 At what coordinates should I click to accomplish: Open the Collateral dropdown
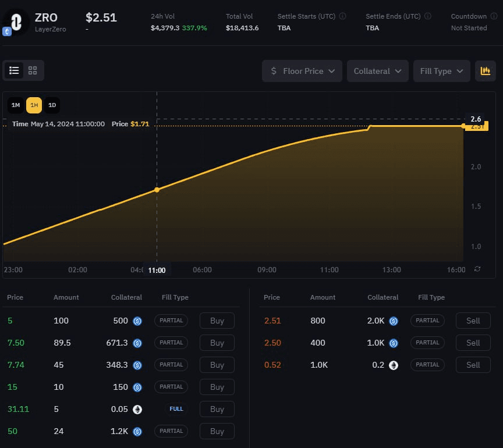point(377,70)
